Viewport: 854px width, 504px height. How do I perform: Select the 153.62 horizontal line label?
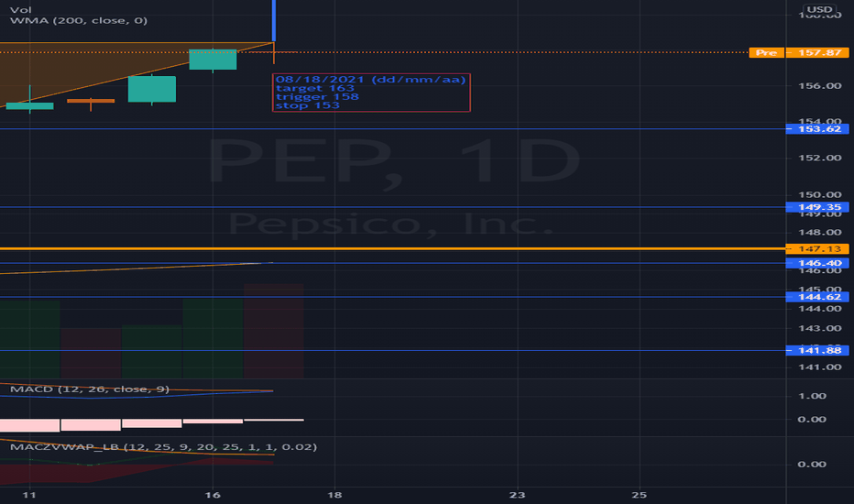[817, 129]
